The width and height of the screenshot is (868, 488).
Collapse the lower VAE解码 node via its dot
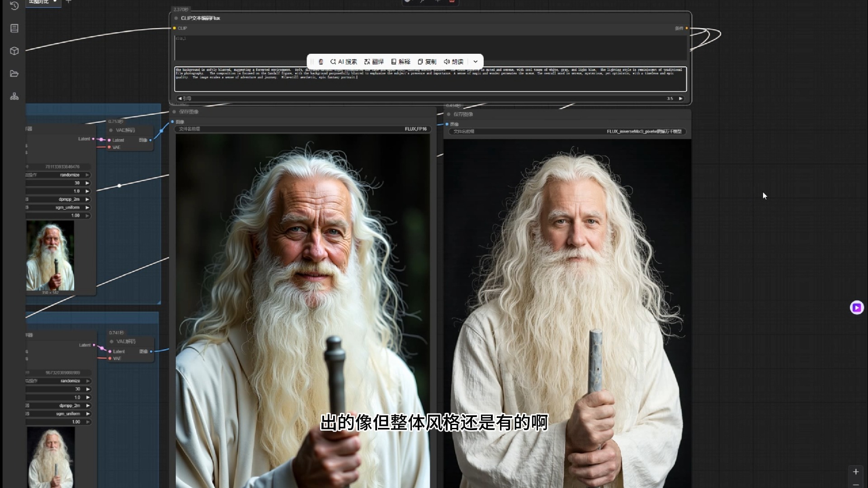click(112, 342)
